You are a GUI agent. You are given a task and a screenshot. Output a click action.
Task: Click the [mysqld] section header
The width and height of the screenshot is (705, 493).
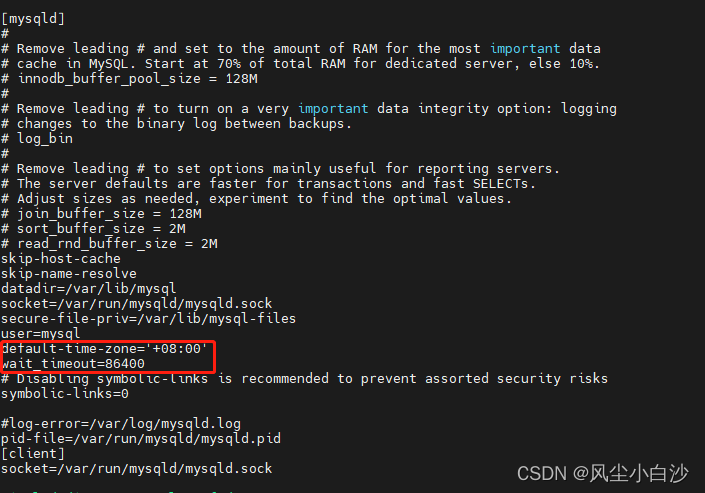pos(33,19)
